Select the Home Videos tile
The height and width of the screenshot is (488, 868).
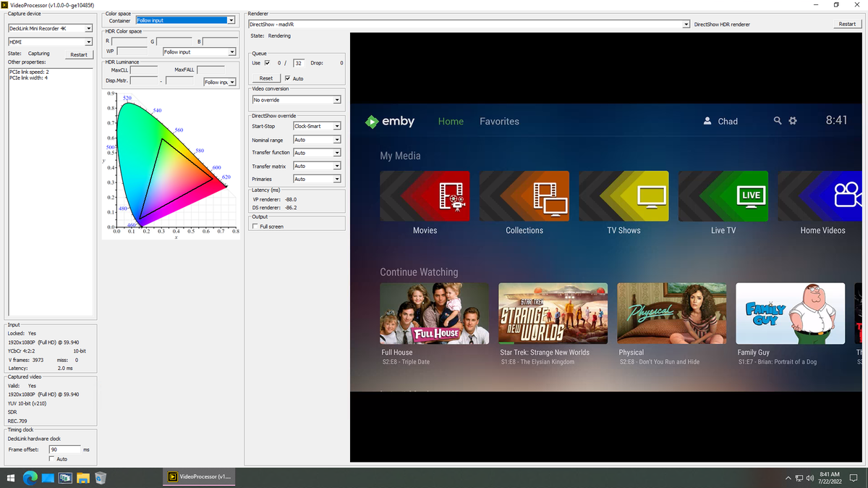[x=821, y=195]
